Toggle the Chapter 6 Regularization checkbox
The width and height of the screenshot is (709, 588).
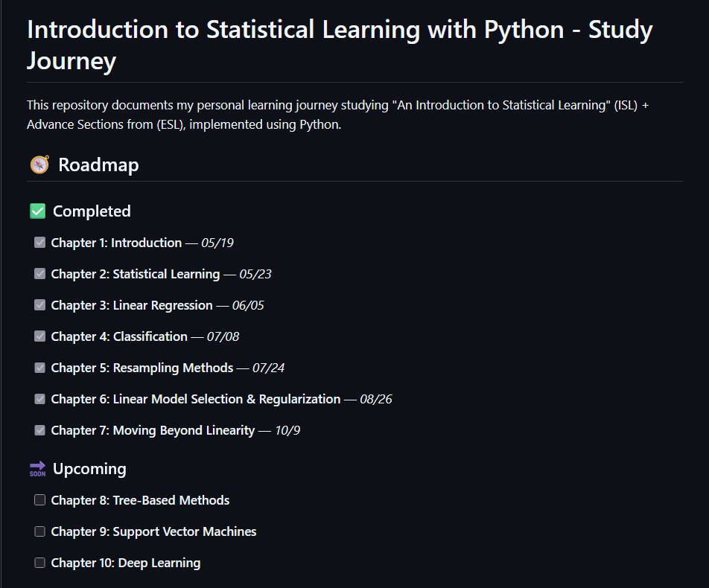(x=39, y=399)
